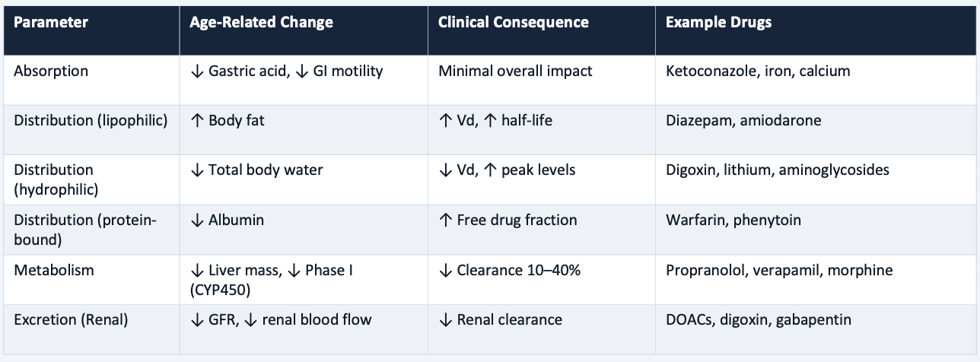
Task: Click the Total body water cell
Action: coord(256,170)
